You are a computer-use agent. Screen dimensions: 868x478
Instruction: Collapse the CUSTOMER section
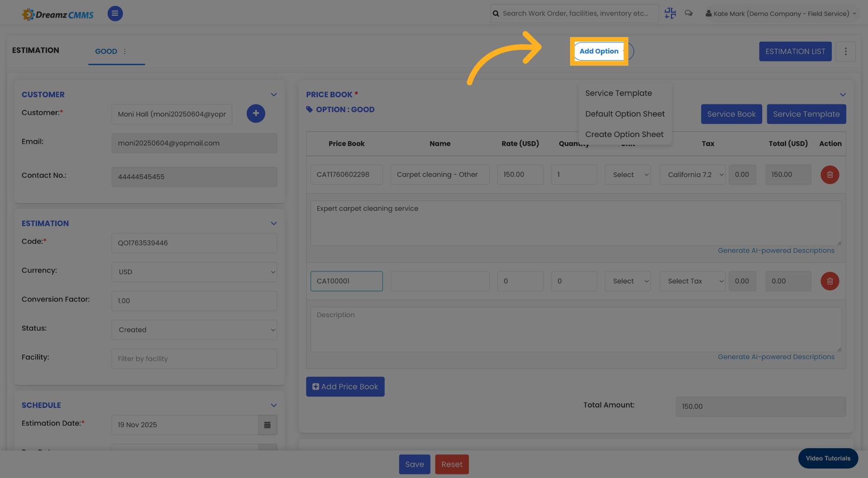coord(274,95)
